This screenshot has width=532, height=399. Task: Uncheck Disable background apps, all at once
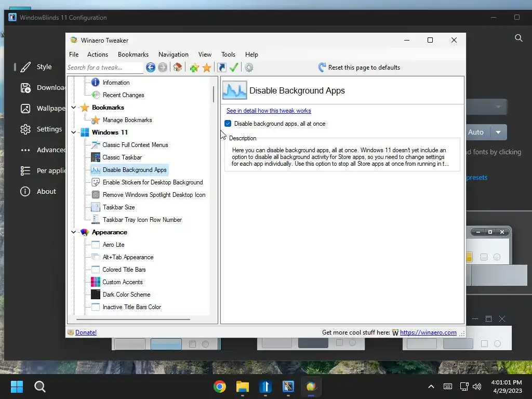pyautogui.click(x=228, y=124)
